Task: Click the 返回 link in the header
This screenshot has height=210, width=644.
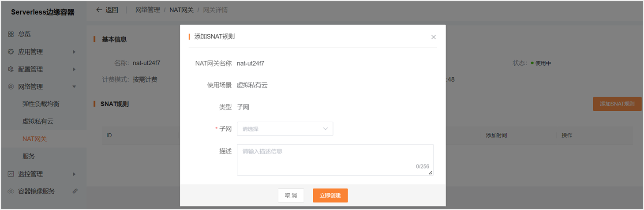Action: click(x=112, y=10)
